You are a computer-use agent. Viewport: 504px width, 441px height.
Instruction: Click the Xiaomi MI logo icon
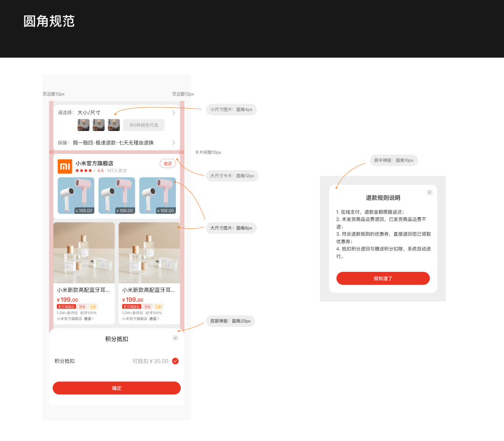click(x=64, y=166)
